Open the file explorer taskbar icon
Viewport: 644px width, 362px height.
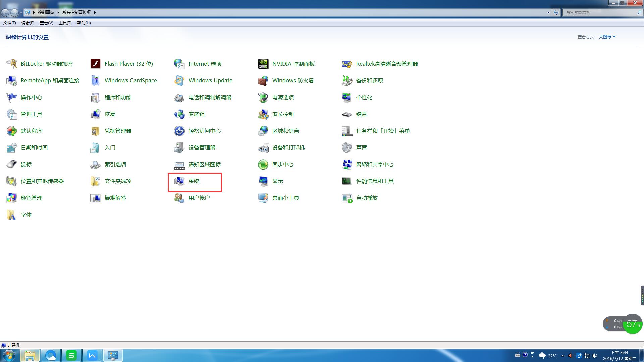(x=30, y=355)
